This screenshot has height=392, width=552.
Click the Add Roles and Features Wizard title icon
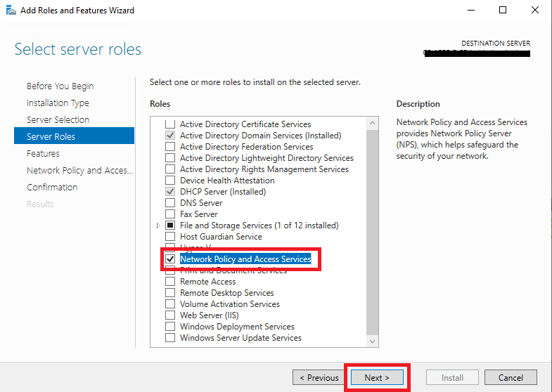click(x=11, y=11)
